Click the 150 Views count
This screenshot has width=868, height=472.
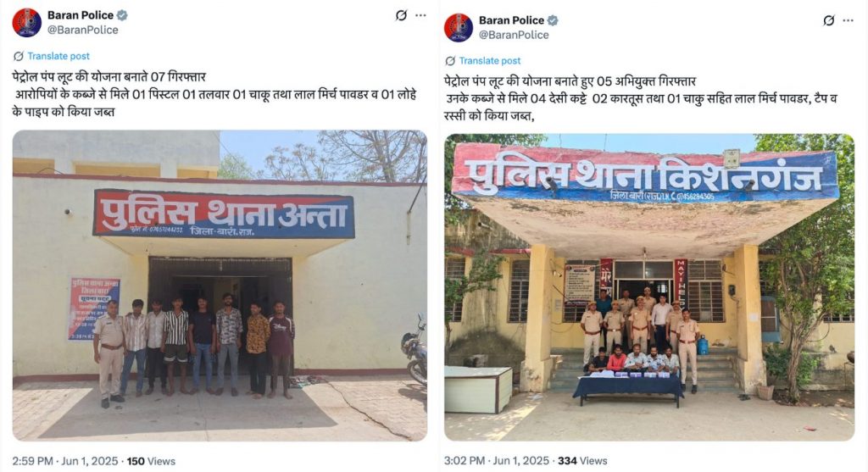pos(151,461)
